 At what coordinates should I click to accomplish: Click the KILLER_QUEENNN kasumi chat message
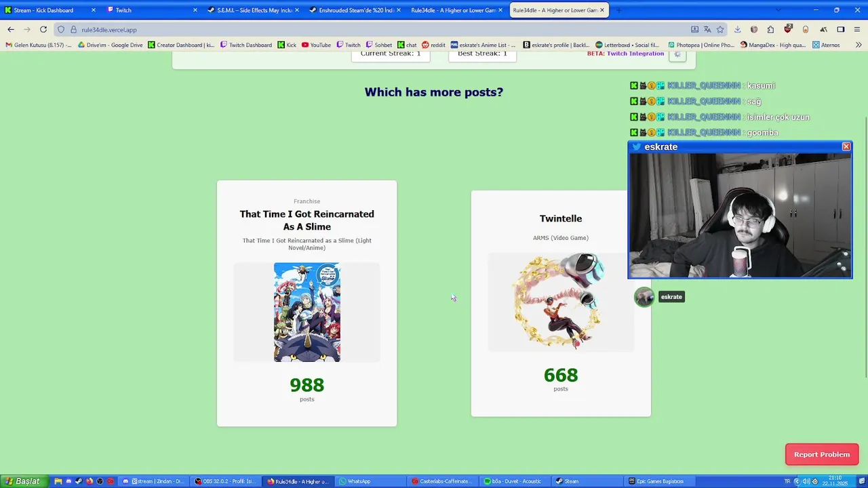coord(703,86)
